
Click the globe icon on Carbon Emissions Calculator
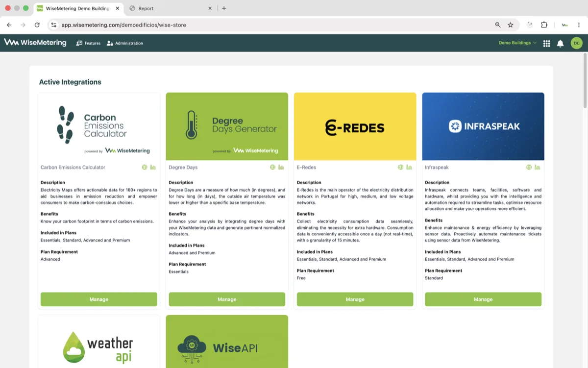pyautogui.click(x=145, y=167)
